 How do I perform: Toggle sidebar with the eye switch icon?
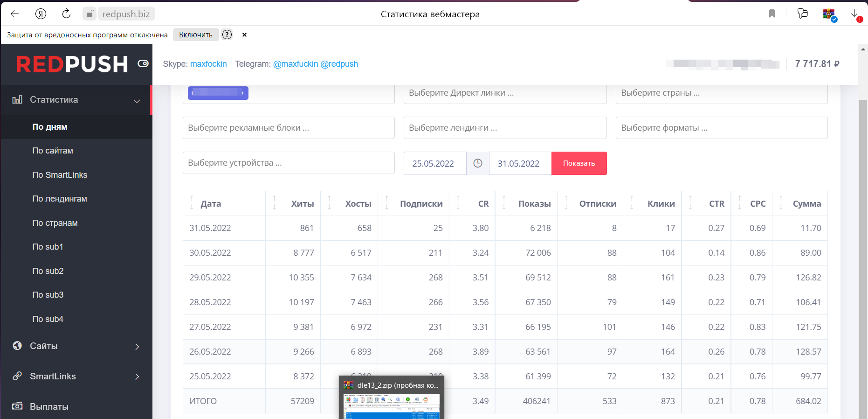coord(143,63)
